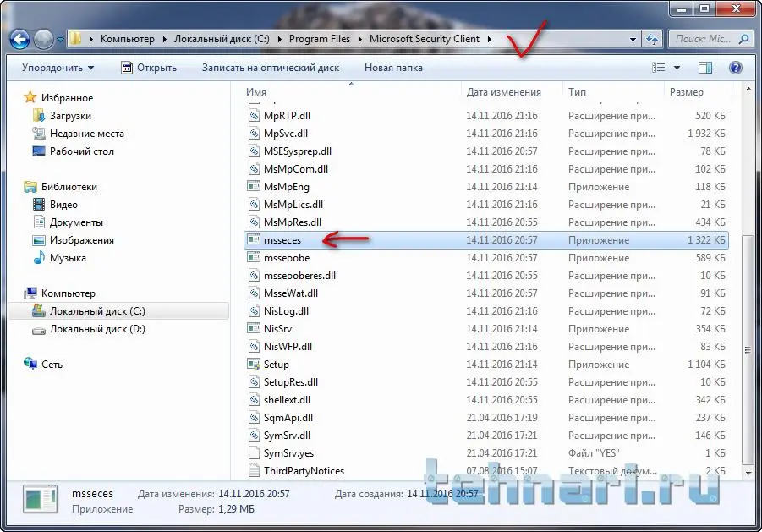Open Загрузки in the navigation pane
The height and width of the screenshot is (532, 762).
[70, 116]
